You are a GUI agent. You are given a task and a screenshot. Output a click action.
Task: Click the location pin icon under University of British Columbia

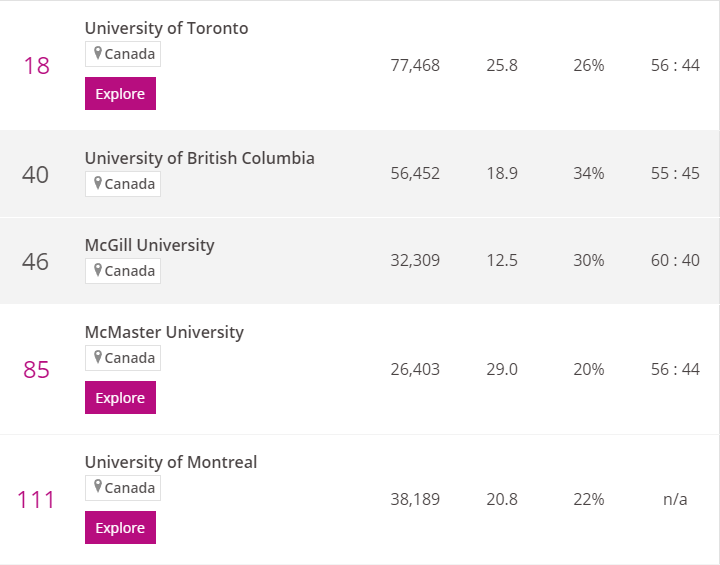point(98,183)
